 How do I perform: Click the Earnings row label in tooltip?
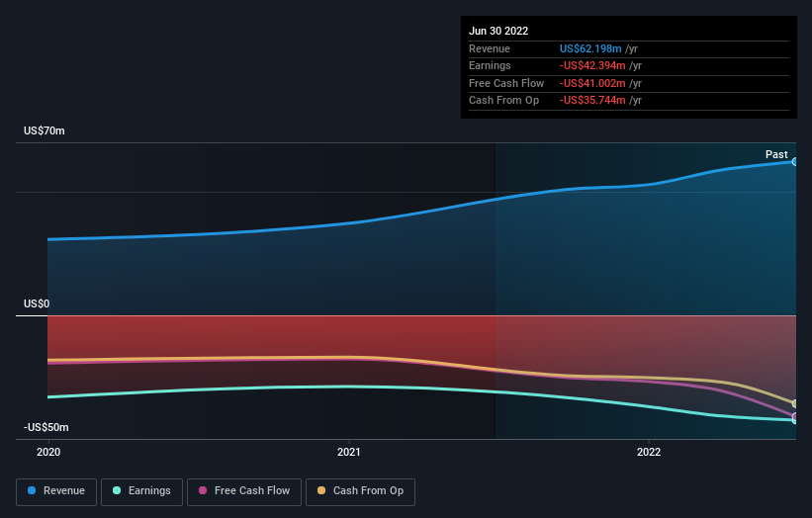pos(490,65)
